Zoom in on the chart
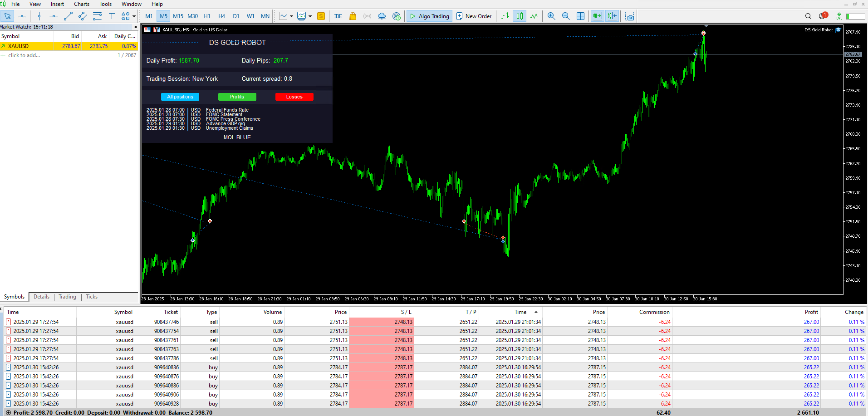The width and height of the screenshot is (868, 416). 551,16
